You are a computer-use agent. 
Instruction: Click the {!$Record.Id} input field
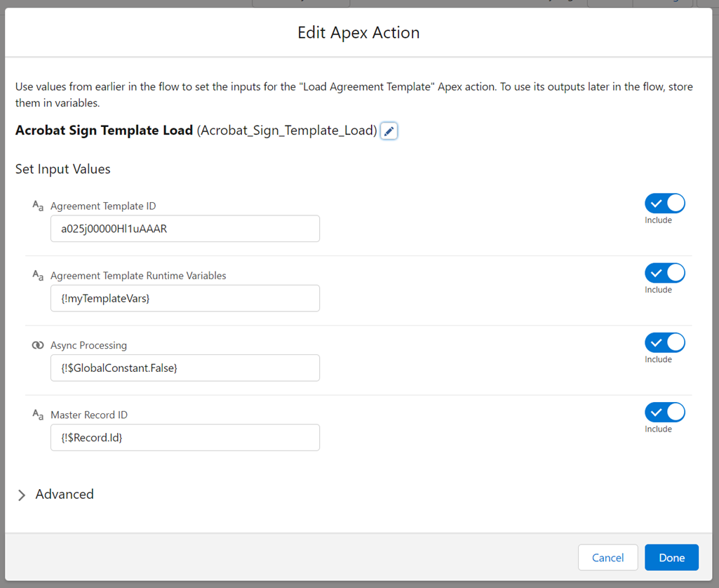[184, 437]
